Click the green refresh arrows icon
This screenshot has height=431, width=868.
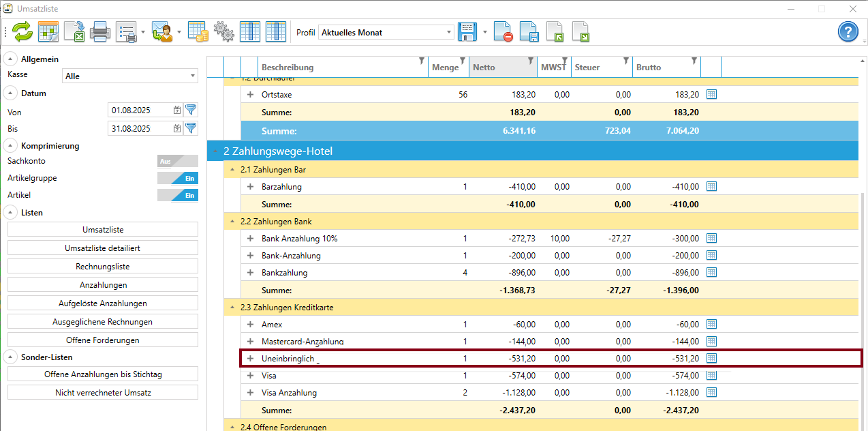22,32
